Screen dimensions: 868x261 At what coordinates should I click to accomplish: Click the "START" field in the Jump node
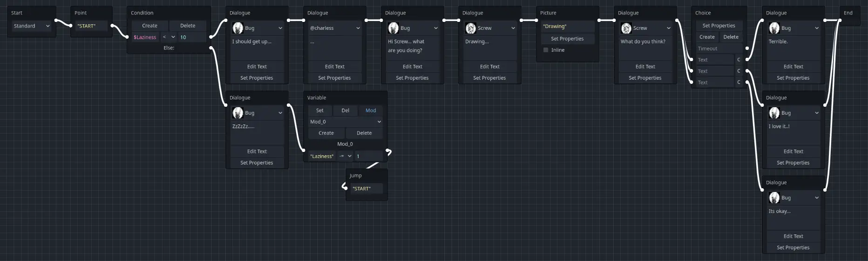click(x=366, y=189)
